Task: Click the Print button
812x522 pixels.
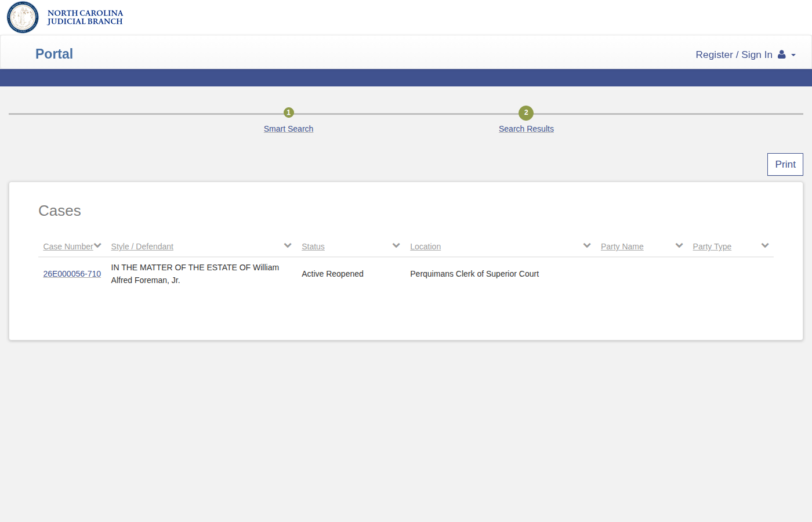Action: [x=785, y=164]
